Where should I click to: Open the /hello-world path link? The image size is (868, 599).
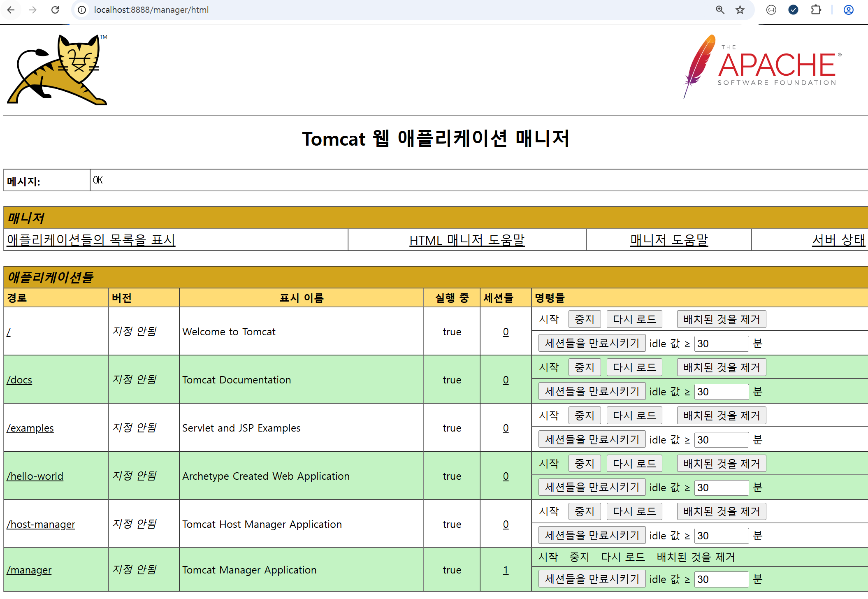(x=35, y=476)
